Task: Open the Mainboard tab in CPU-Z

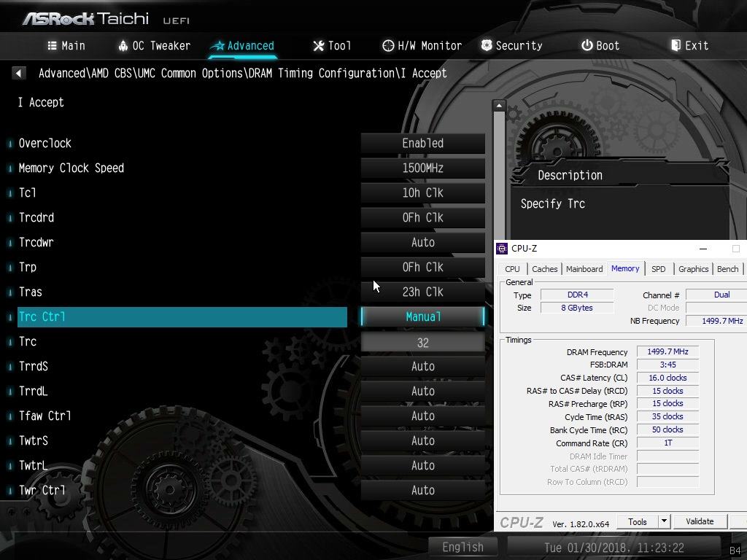Action: [584, 269]
